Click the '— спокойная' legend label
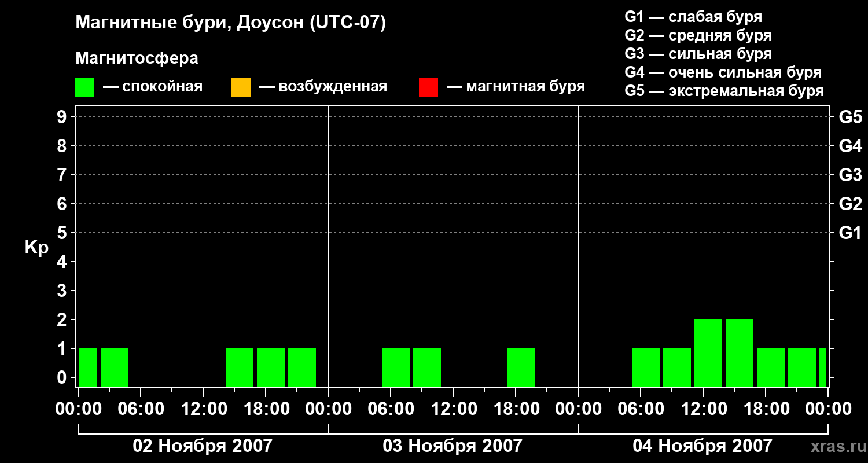Viewport: 868px width, 463px height. (x=153, y=87)
